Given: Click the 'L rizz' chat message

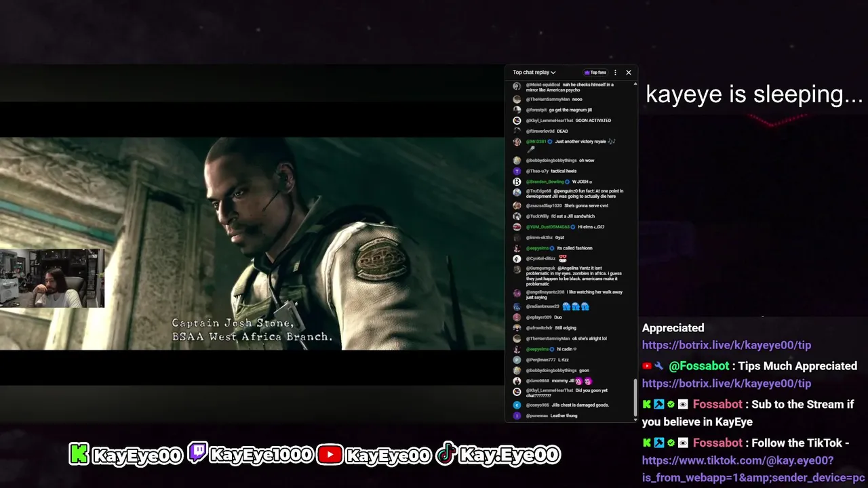Looking at the screenshot, I should click(564, 360).
